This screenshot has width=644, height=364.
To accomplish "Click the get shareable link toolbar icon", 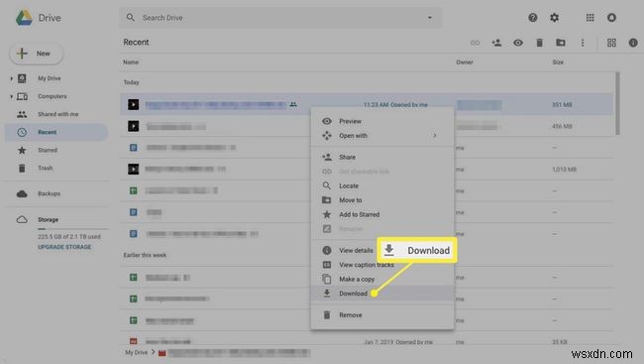I will [476, 43].
